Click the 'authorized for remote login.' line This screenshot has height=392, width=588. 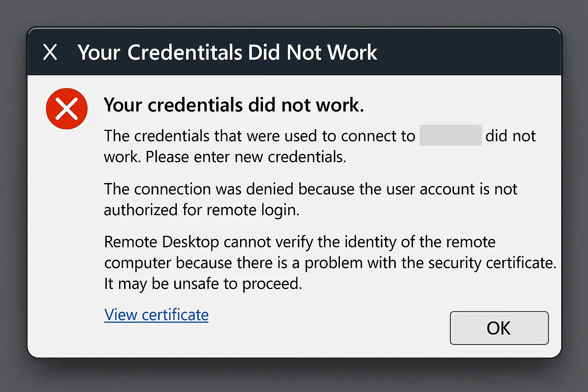[201, 210]
